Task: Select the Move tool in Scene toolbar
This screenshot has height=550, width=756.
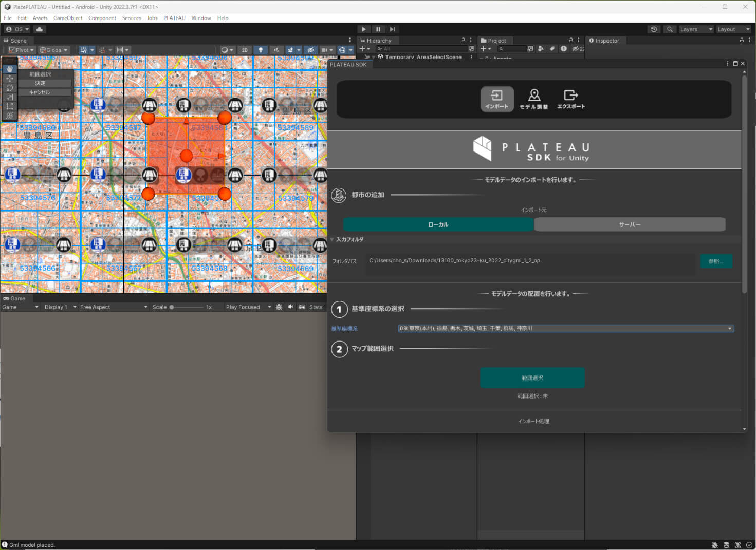Action: (10, 78)
